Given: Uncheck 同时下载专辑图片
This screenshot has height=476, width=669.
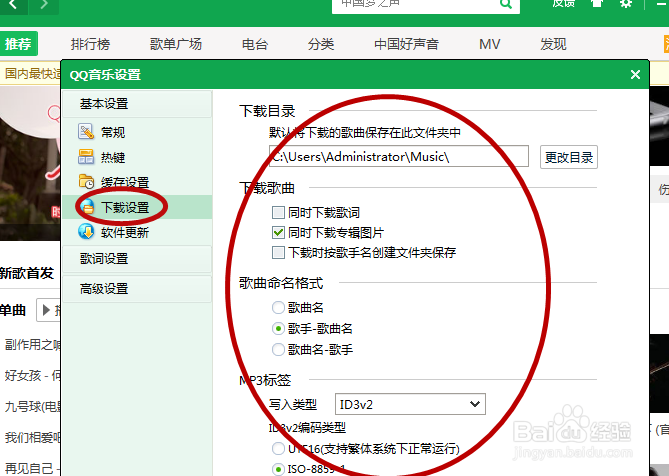Looking at the screenshot, I should point(278,232).
